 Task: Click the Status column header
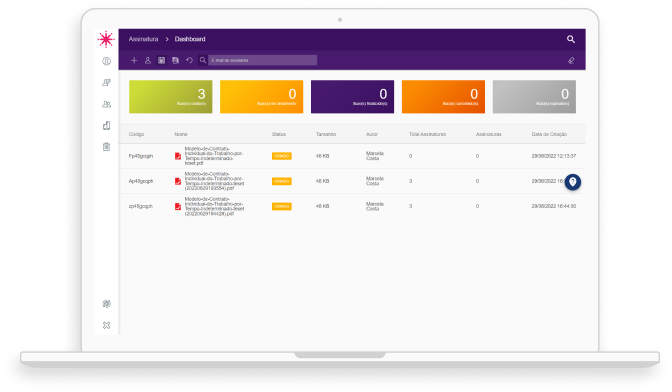coord(279,134)
